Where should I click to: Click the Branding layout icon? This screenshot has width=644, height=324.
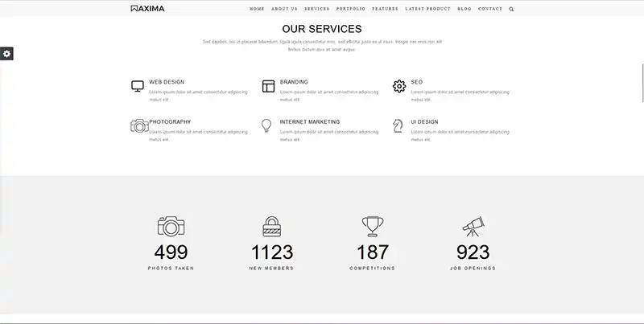pyautogui.click(x=268, y=86)
